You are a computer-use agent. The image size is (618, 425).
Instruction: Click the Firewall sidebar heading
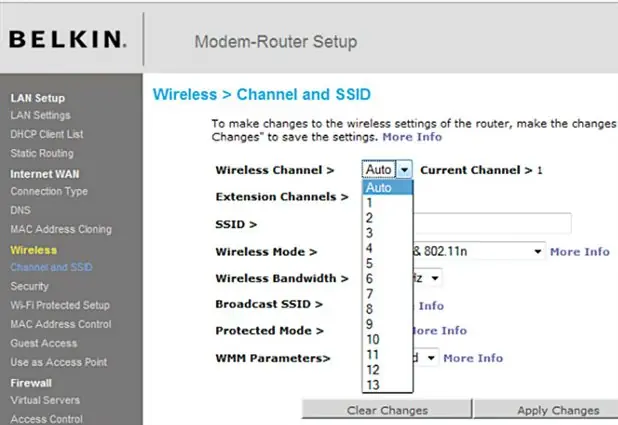coord(31,383)
